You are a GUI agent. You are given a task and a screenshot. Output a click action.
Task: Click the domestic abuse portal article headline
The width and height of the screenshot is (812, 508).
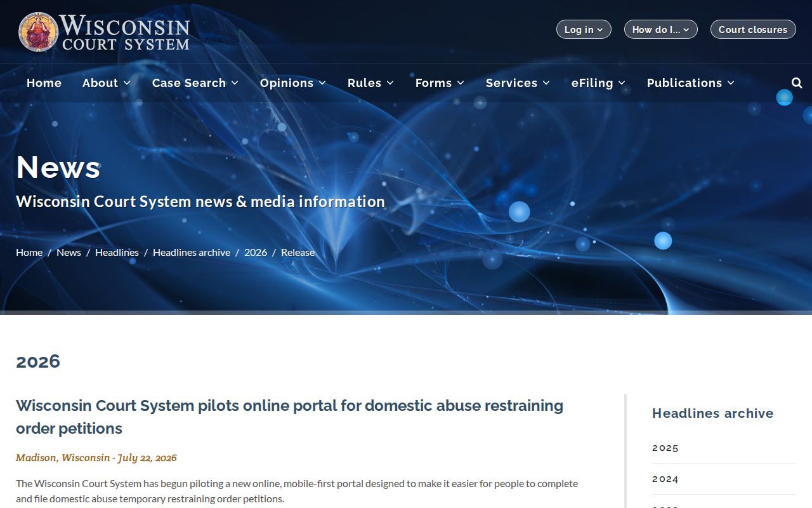point(289,417)
